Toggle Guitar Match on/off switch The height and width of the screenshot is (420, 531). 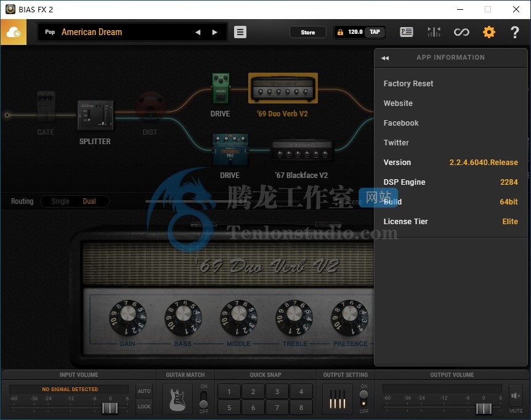coord(203,399)
